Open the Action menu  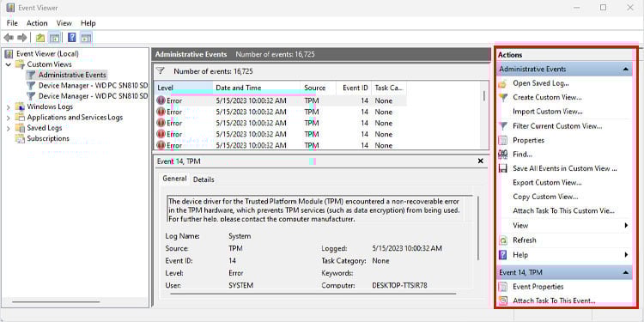pyautogui.click(x=37, y=23)
